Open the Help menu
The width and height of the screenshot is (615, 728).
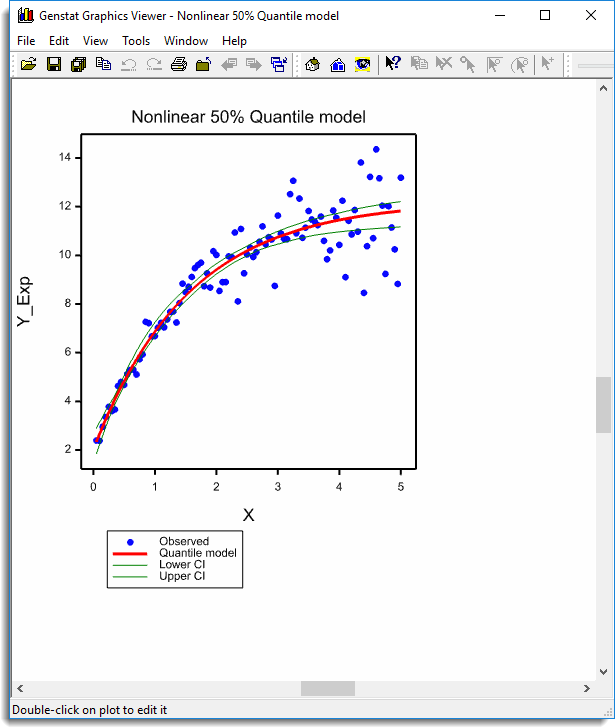click(x=234, y=41)
